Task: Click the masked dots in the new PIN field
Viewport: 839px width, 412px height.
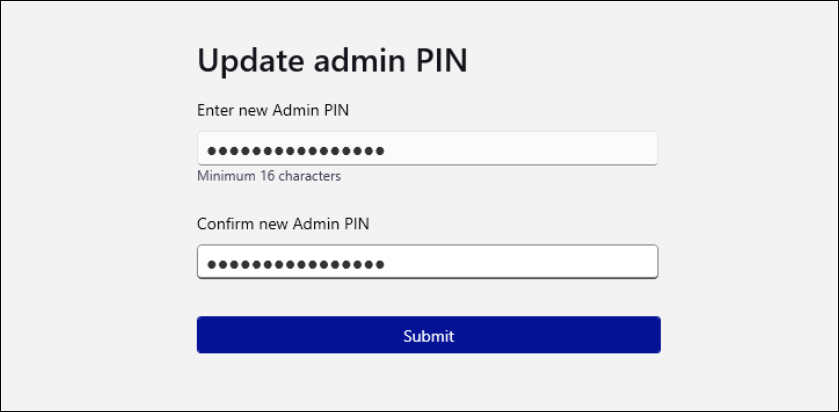Action: [295, 151]
